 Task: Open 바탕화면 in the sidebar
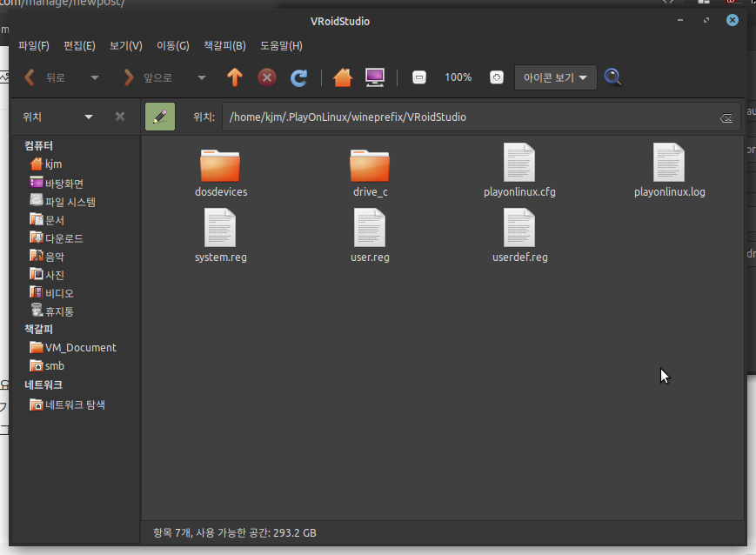tap(57, 184)
